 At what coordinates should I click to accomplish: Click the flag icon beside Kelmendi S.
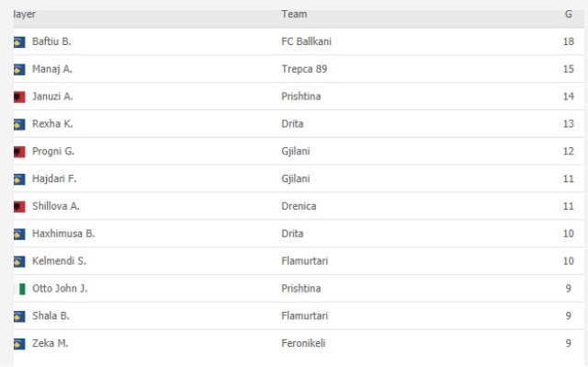[19, 261]
